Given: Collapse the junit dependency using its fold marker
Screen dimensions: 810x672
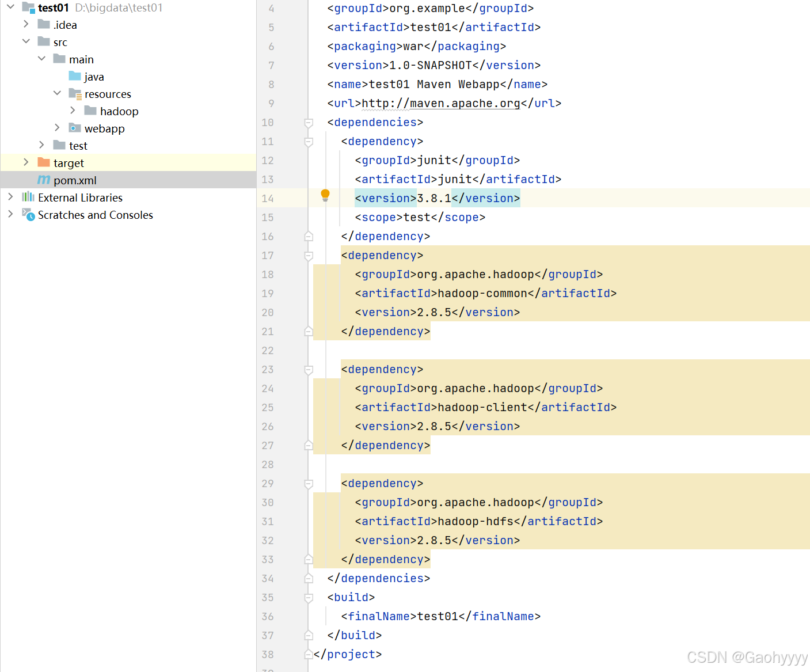Looking at the screenshot, I should tap(309, 141).
